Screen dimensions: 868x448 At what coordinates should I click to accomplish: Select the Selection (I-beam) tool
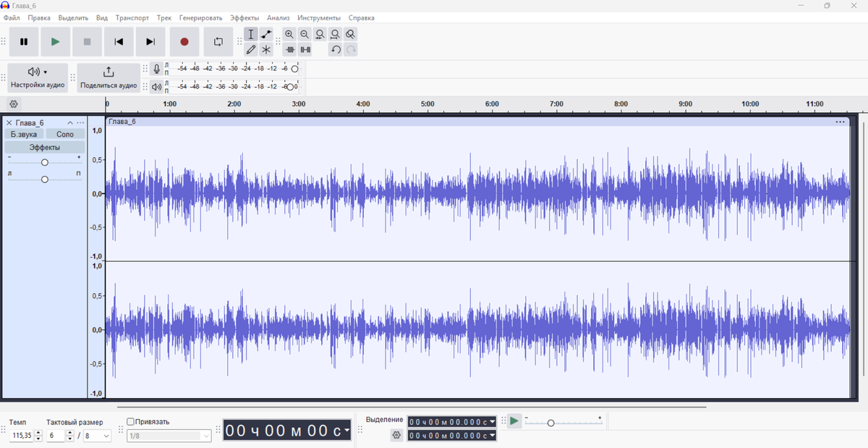pyautogui.click(x=251, y=34)
